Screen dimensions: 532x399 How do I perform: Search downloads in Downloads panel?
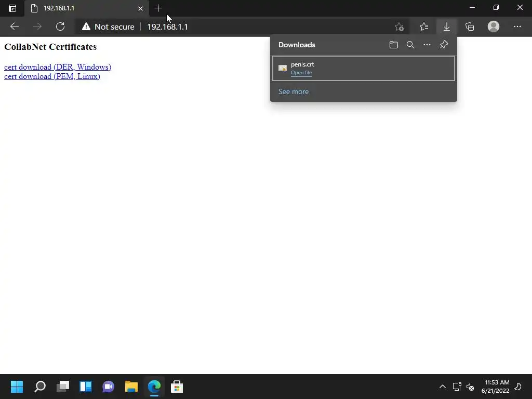point(410,45)
